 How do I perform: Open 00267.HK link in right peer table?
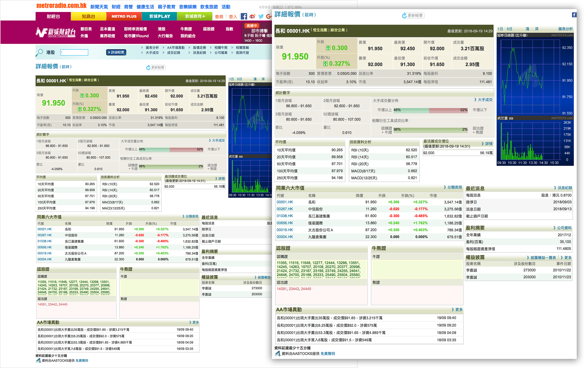(x=285, y=209)
